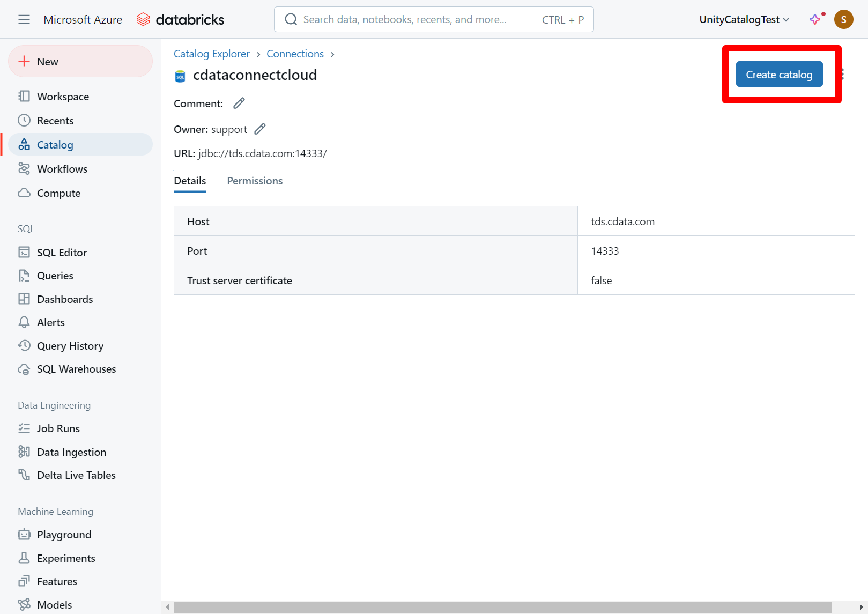Click the SQL connection icon beside title
Screen dimensions: 868x614
coord(180,76)
